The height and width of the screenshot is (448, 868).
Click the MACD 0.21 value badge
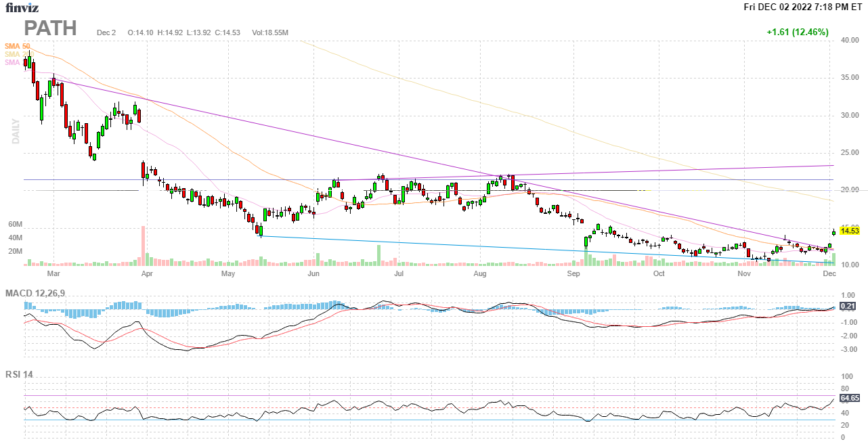tap(848, 306)
